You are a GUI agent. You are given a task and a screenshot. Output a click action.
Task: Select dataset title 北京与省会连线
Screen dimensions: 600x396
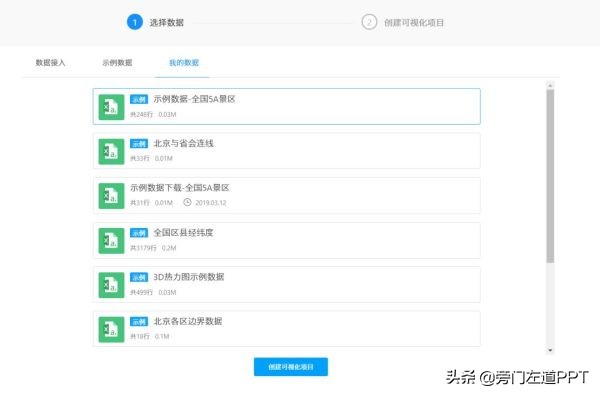coord(184,143)
